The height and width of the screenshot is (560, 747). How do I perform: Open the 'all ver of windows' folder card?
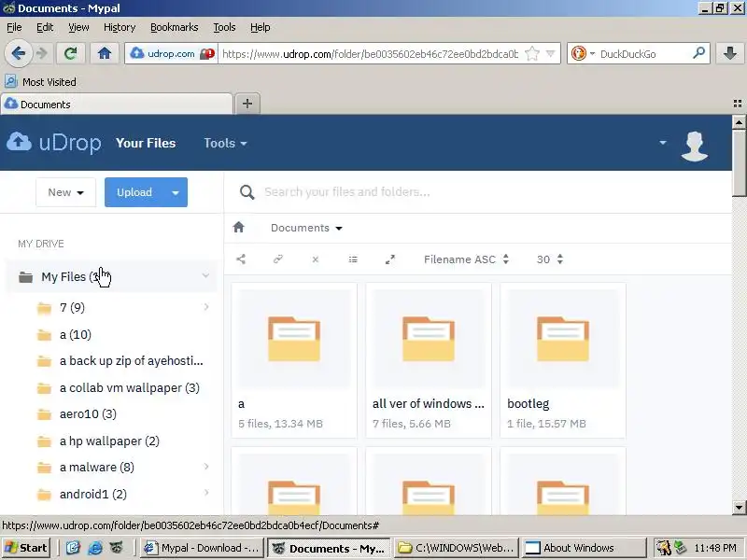click(429, 360)
